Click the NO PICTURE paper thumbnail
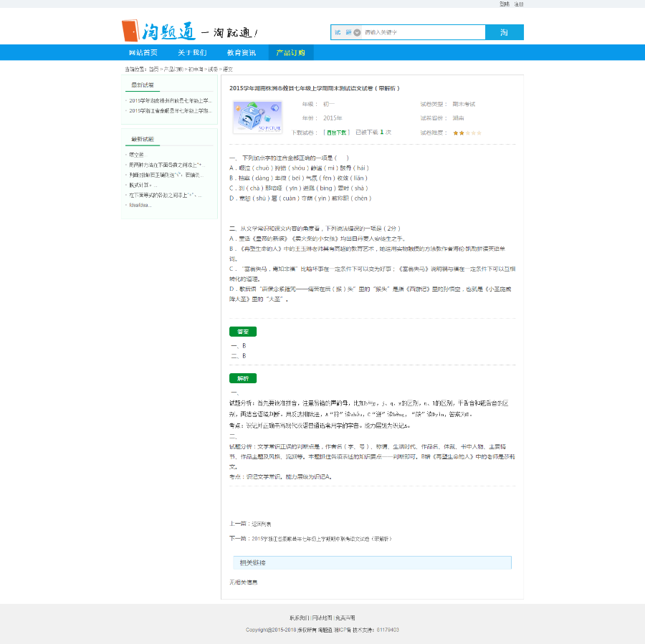645x644 pixels. (257, 117)
